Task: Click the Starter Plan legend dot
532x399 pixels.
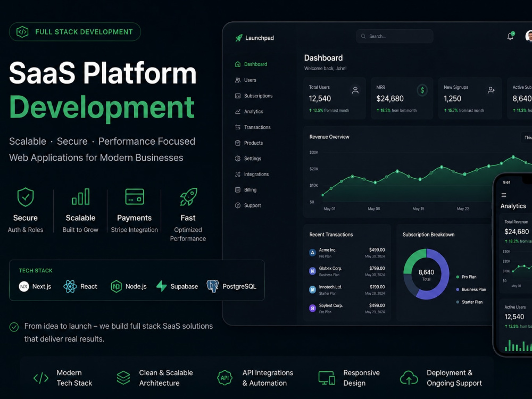Action: point(458,302)
